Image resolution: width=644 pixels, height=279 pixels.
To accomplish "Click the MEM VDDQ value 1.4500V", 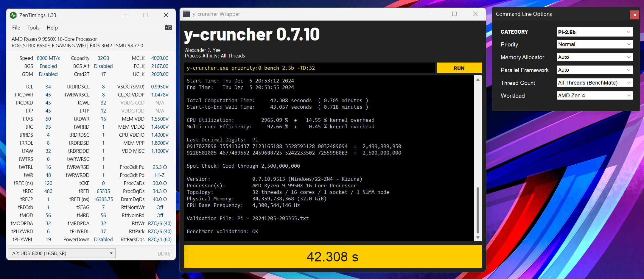I will click(x=160, y=127).
